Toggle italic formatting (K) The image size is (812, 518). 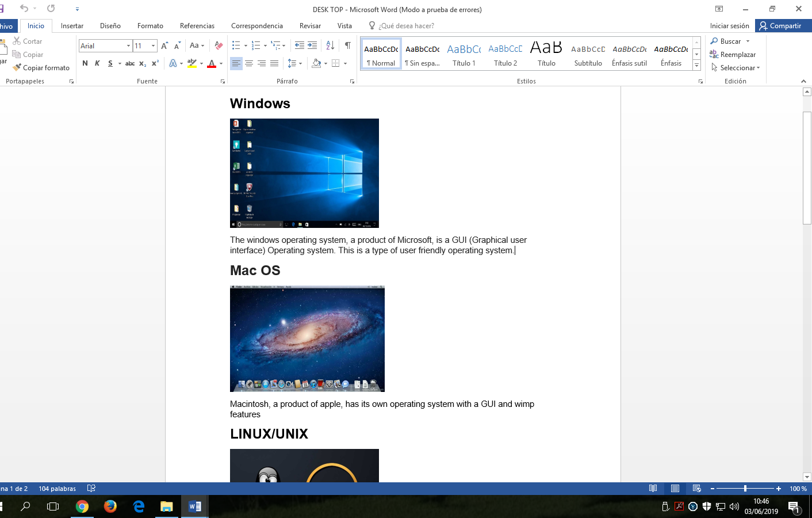(97, 63)
